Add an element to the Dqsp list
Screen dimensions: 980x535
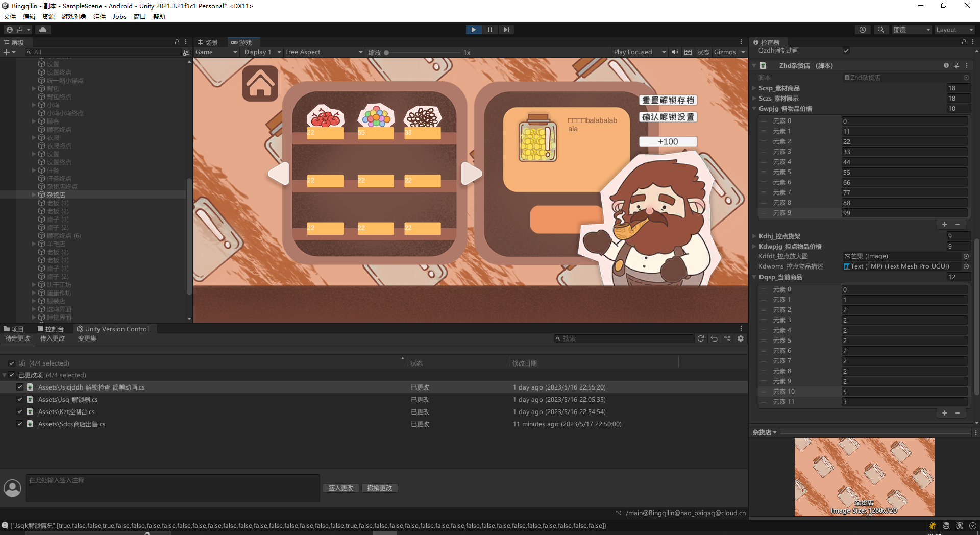pos(945,413)
